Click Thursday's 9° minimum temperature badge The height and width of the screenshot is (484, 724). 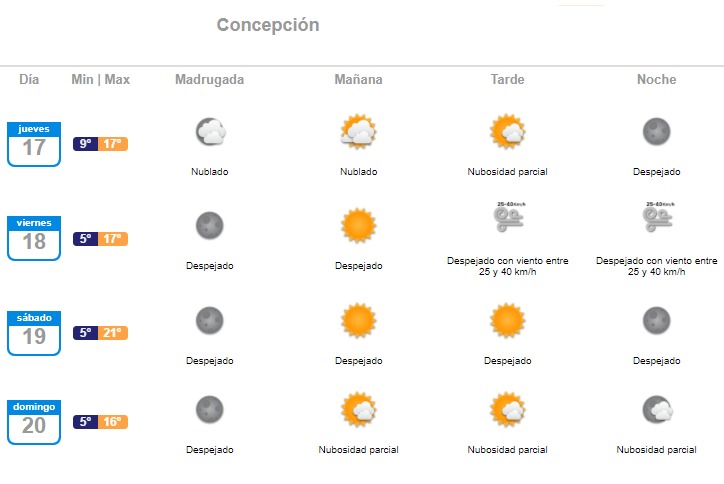(x=85, y=144)
